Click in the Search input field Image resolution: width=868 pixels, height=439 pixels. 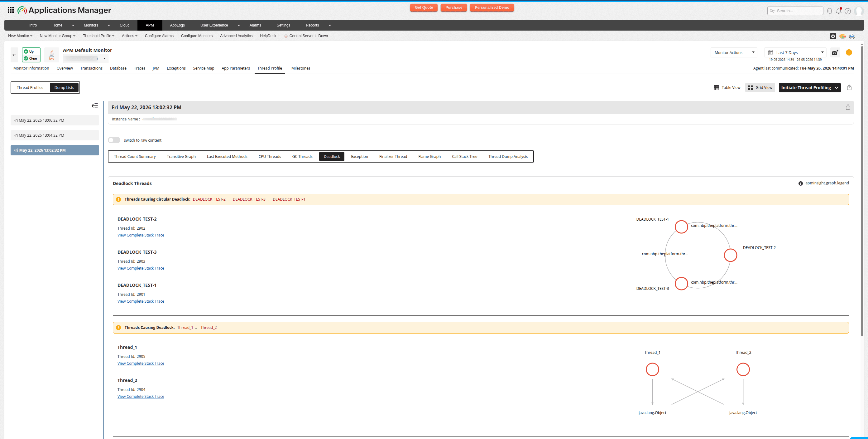coord(795,11)
